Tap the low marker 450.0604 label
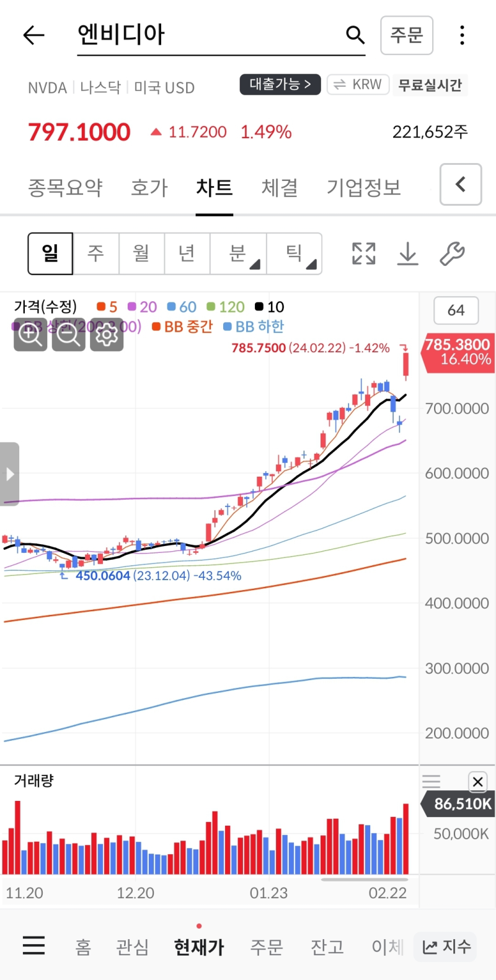 pos(158,576)
